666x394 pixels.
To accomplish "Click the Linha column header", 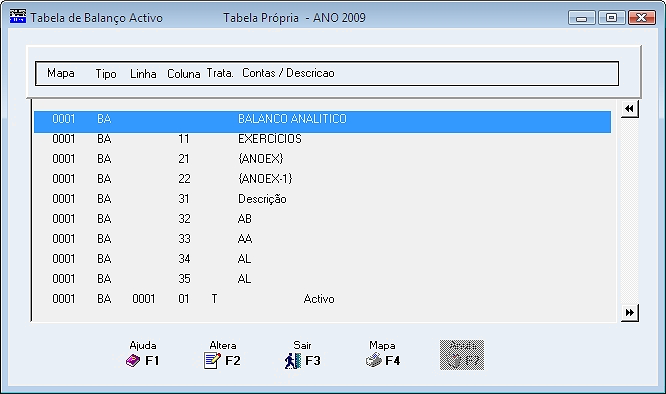I will [143, 74].
